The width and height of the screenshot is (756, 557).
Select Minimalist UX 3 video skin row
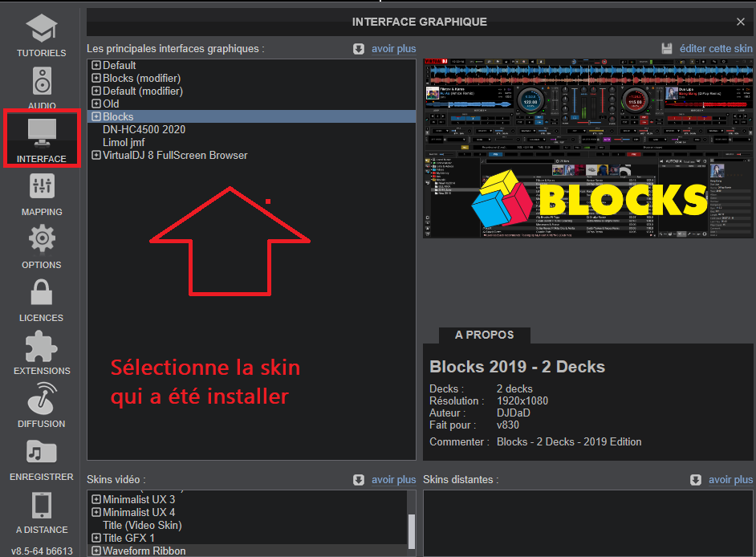pos(247,499)
